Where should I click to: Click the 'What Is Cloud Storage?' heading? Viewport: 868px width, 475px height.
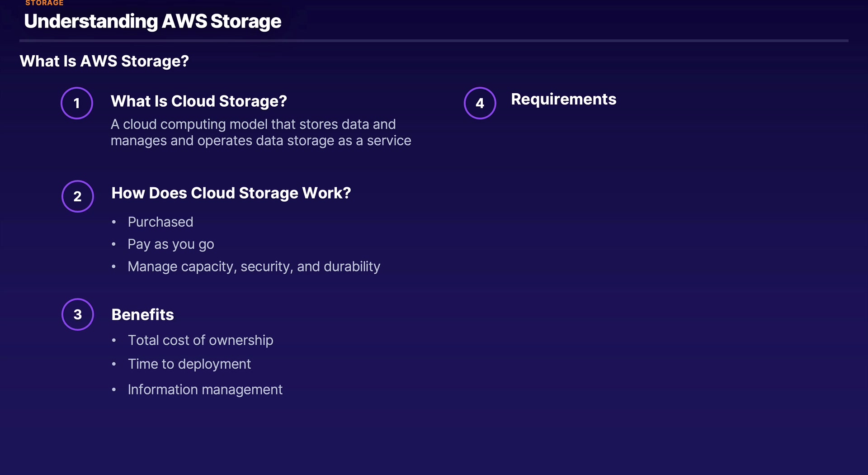[x=199, y=101]
